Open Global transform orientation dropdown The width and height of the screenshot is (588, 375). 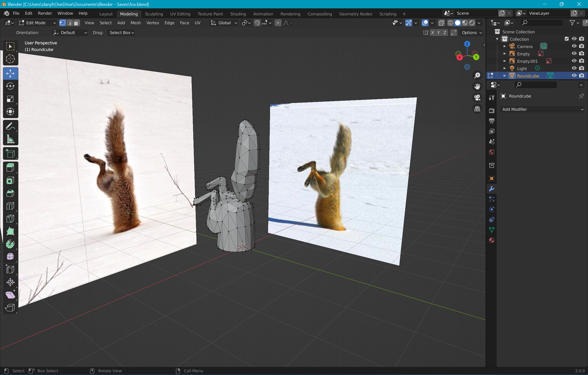click(224, 23)
